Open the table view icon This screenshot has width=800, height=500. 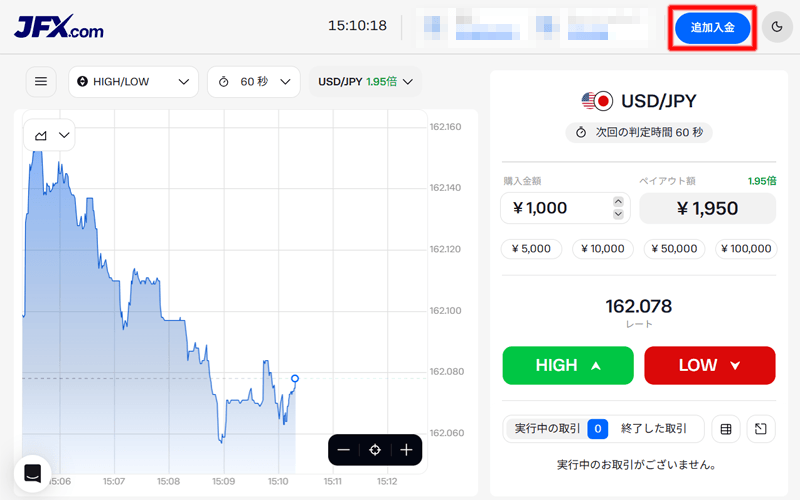726,429
